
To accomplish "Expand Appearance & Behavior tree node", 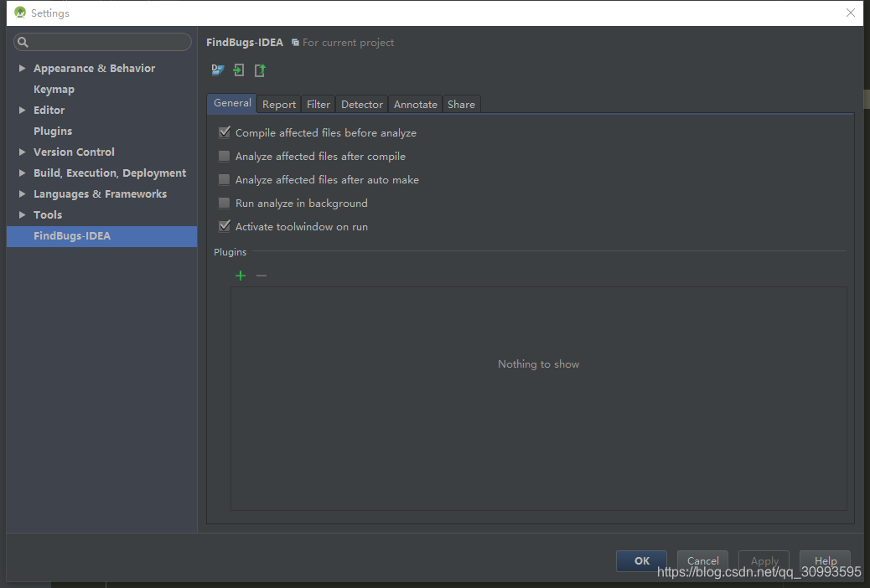I will (x=22, y=68).
